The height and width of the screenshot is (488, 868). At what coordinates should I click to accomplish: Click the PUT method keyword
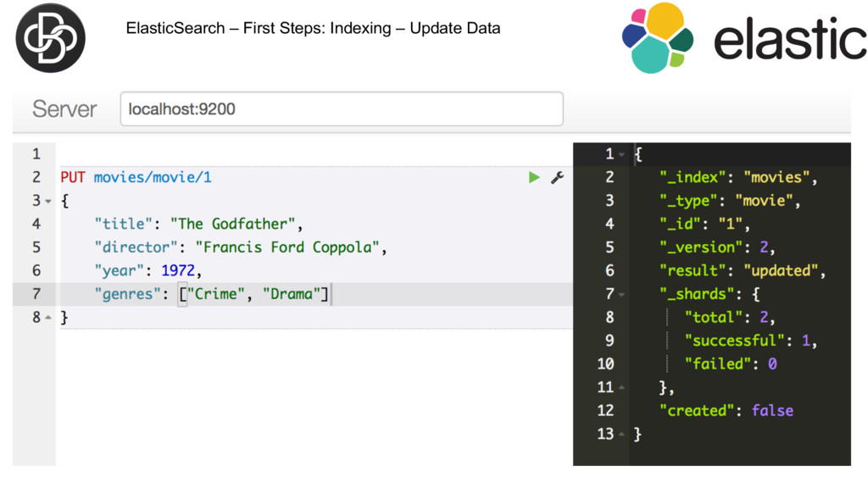click(73, 178)
